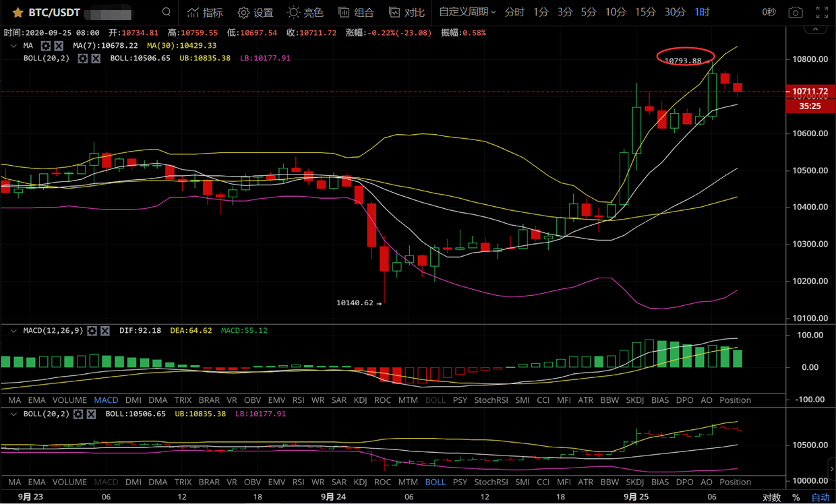Enter fullscreen using the expand icon
Viewport: 836px width, 504px height.
point(822,12)
